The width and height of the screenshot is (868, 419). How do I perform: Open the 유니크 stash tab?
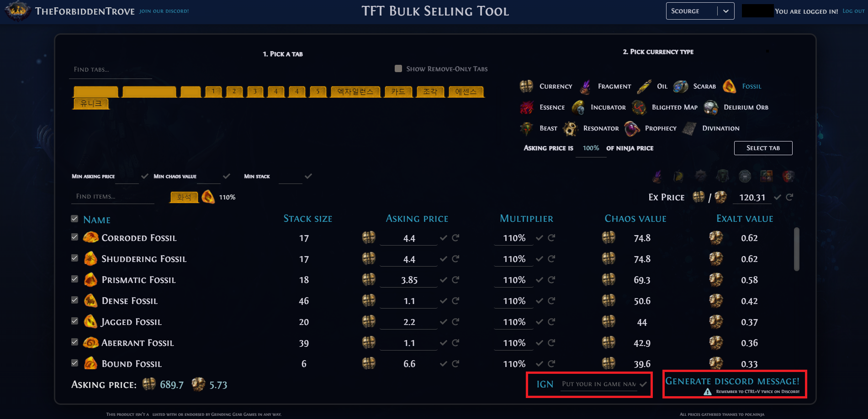click(x=91, y=104)
